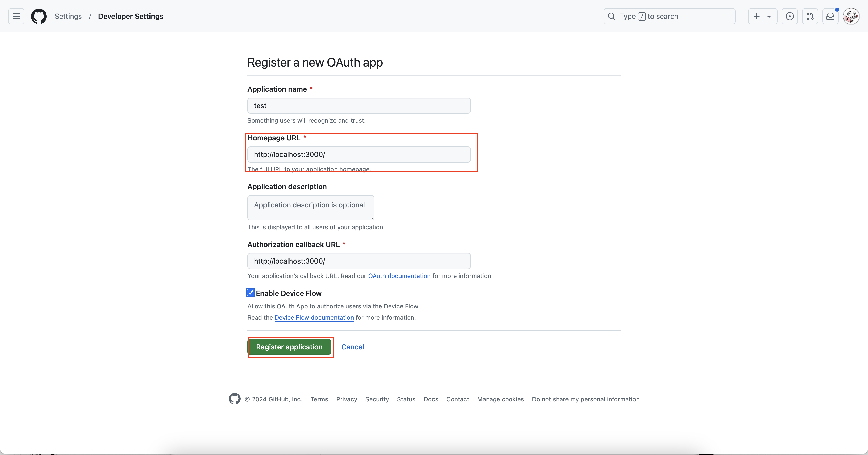Open the Privacy footer link
868x455 pixels.
346,399
